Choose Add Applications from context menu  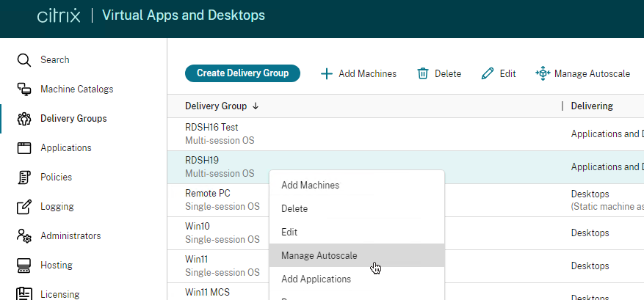[x=357, y=279]
